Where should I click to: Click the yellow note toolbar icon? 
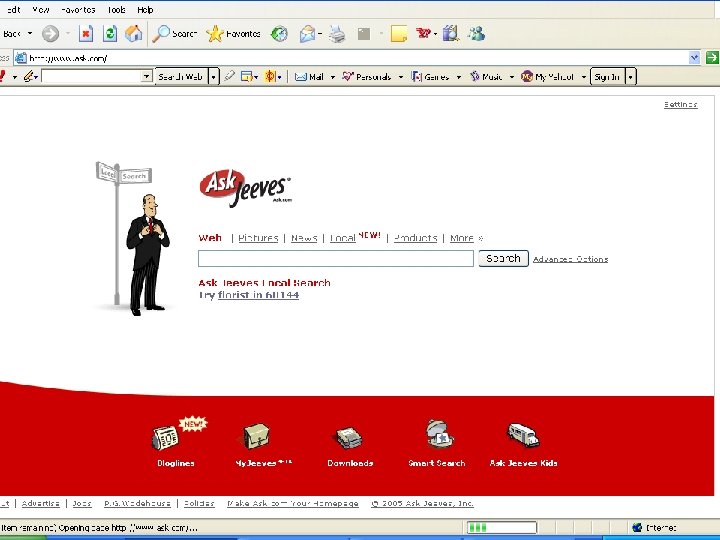399,34
